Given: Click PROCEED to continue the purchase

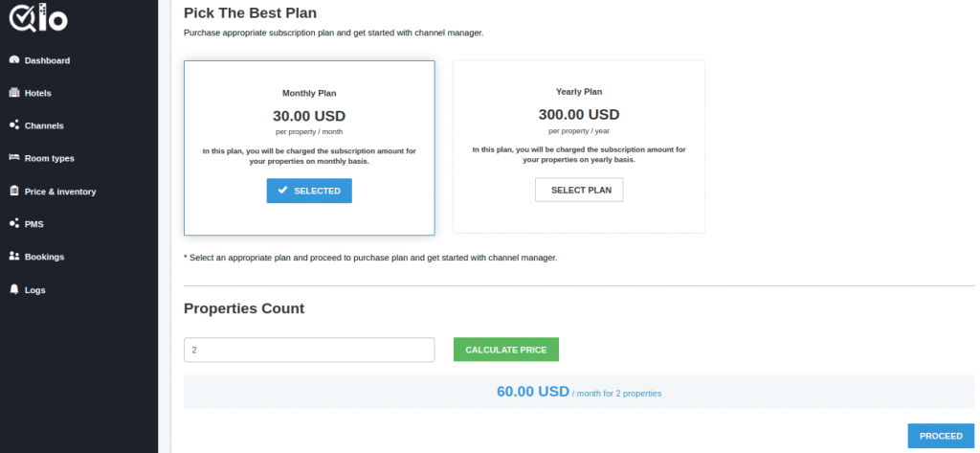Looking at the screenshot, I should tap(941, 436).
